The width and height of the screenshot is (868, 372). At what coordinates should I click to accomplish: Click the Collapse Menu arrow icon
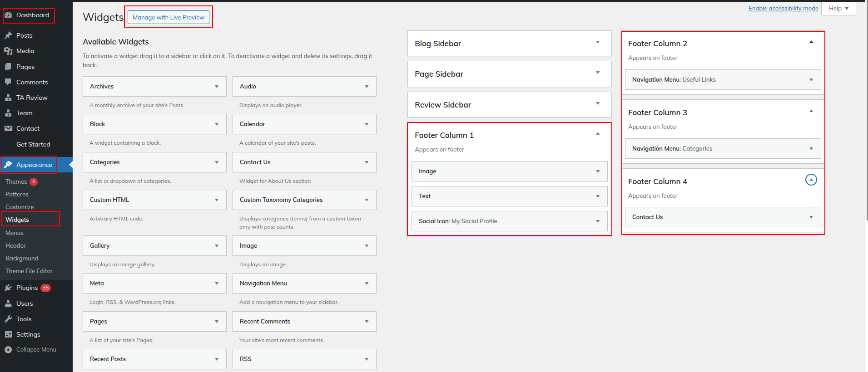tap(8, 350)
